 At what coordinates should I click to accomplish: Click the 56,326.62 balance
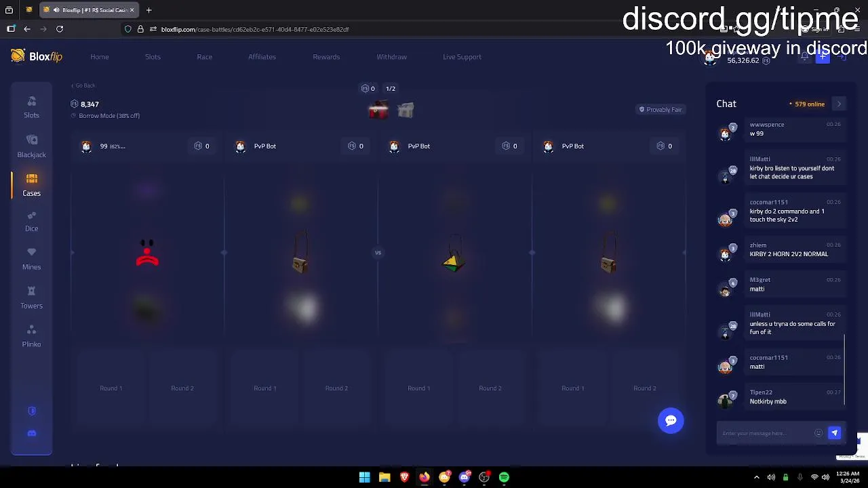click(x=743, y=61)
